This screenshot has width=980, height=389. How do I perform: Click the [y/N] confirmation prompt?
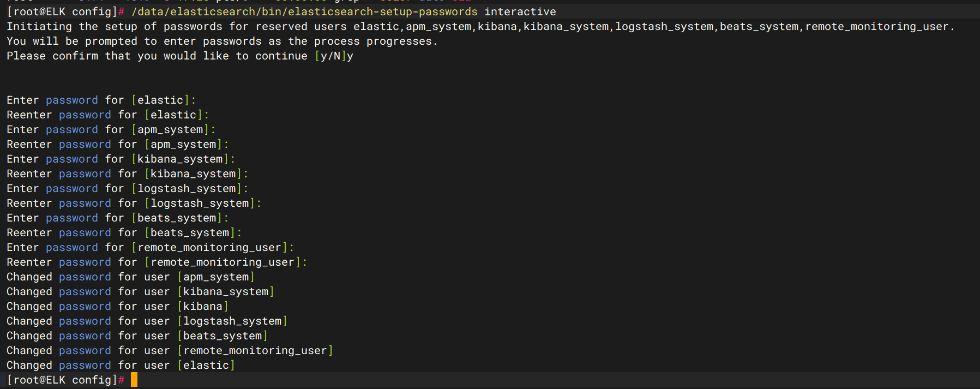(330, 56)
